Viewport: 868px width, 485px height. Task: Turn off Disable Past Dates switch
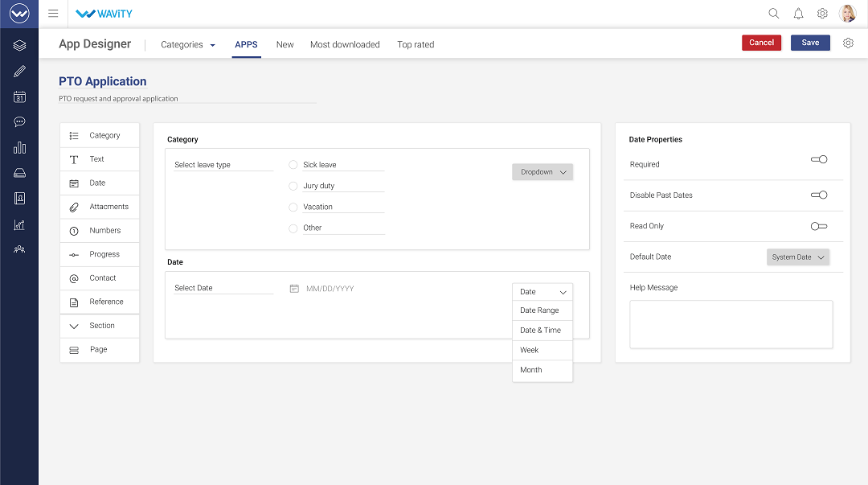(819, 195)
